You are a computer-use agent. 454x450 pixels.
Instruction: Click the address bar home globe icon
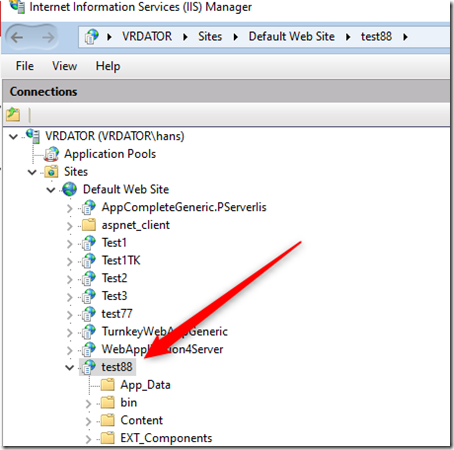click(x=92, y=37)
